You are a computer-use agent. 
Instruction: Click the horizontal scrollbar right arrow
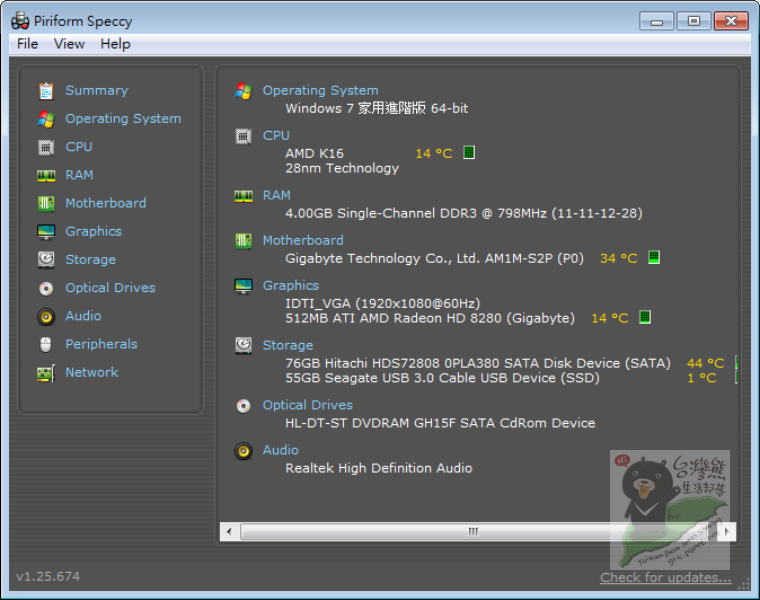pyautogui.click(x=727, y=532)
